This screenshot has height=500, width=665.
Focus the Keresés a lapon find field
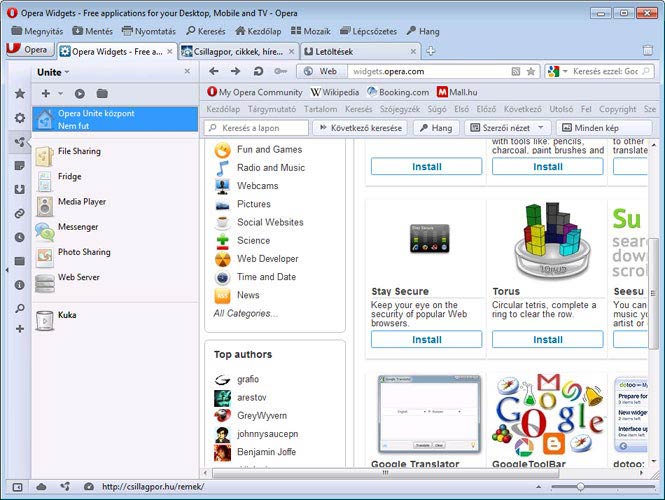coord(256,128)
